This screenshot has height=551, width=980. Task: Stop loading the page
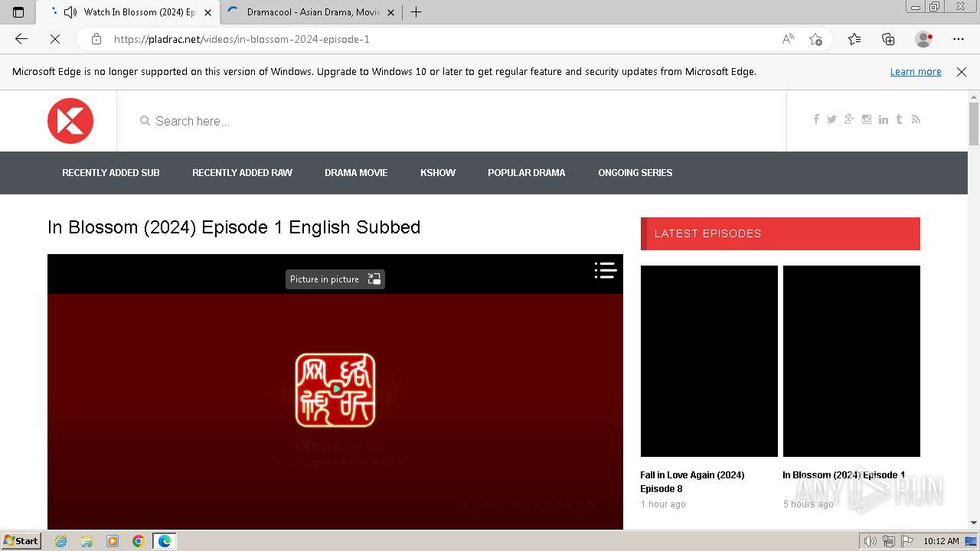click(55, 39)
